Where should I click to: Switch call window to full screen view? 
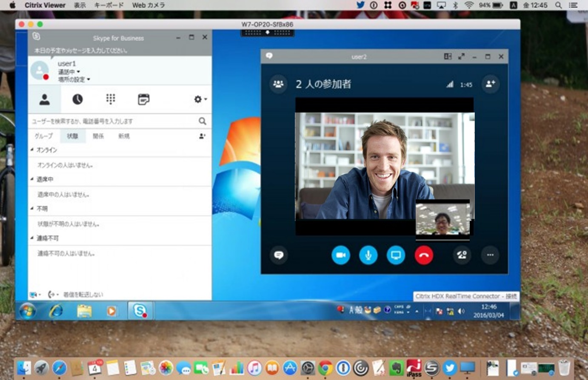coord(461,57)
